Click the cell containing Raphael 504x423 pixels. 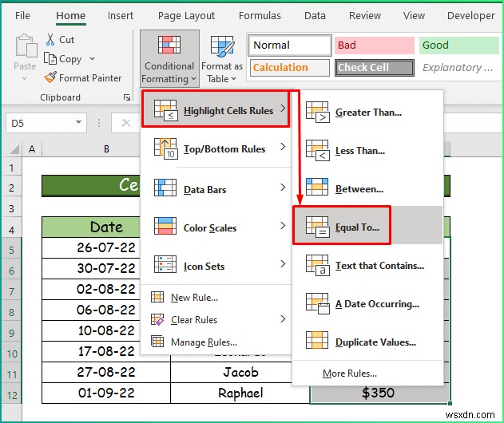click(240, 393)
